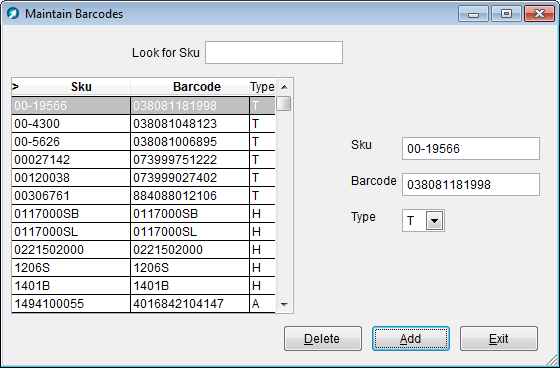Viewport: 560px width, 368px height.
Task: Click the Look for Sku search field
Action: click(x=274, y=53)
